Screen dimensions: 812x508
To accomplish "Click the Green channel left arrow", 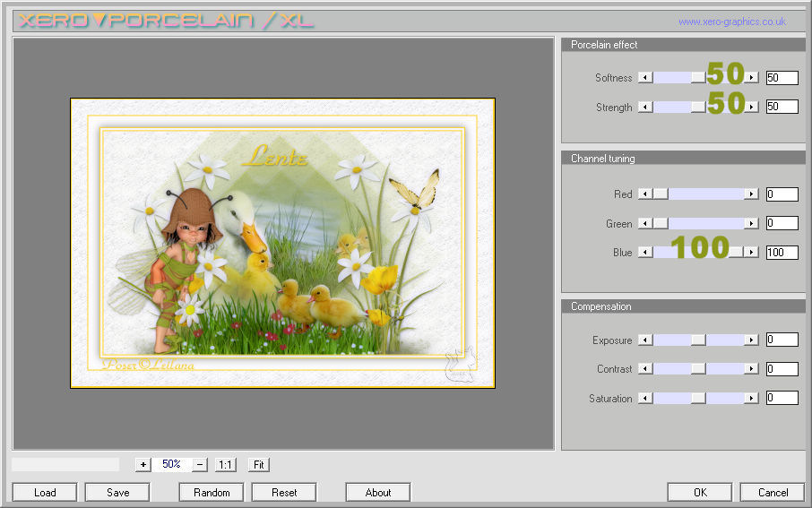I will point(645,223).
